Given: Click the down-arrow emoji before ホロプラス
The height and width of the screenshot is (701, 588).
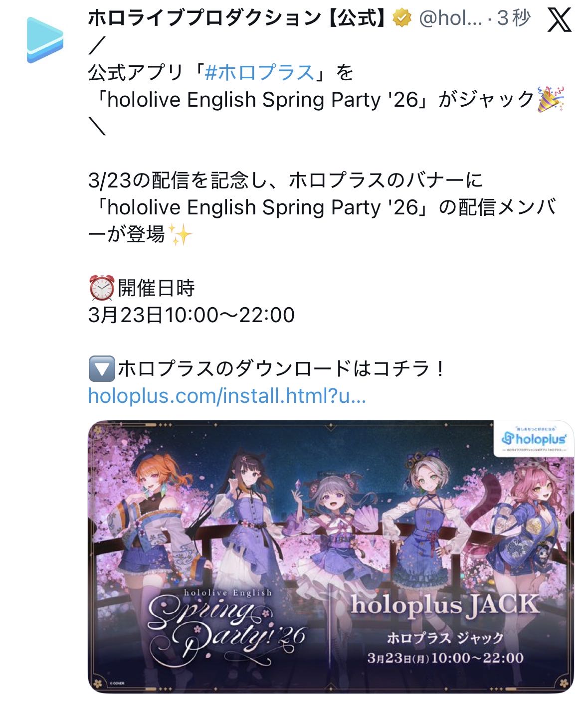Looking at the screenshot, I should [101, 369].
